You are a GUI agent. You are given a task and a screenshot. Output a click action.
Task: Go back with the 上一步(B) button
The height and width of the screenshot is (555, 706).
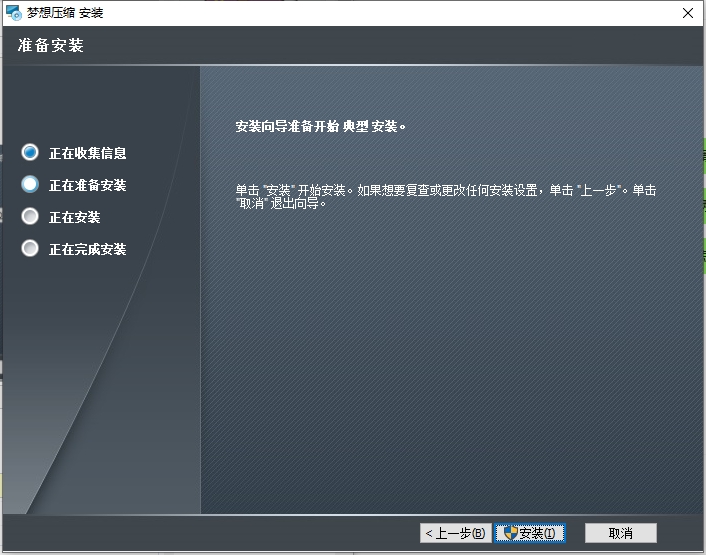(456, 533)
